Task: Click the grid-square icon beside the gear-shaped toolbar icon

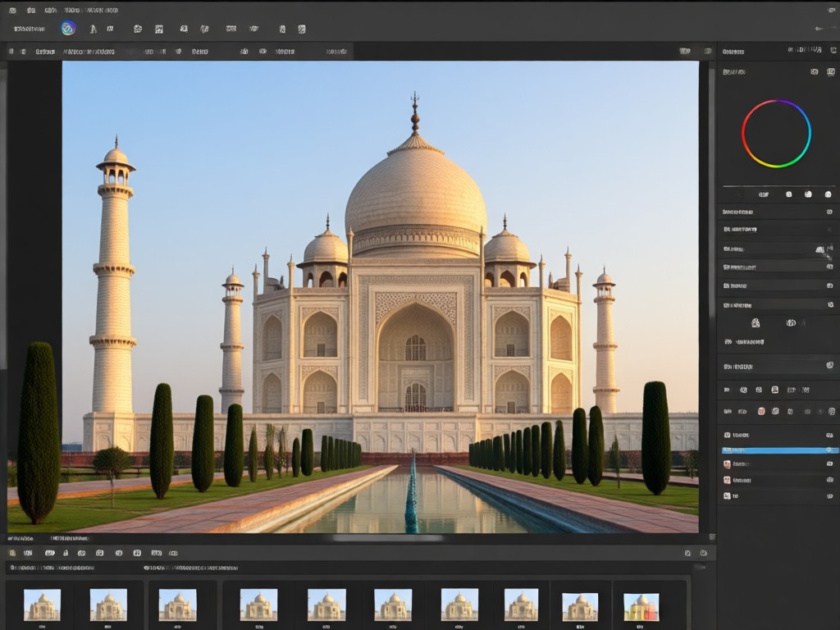Action: [x=159, y=29]
